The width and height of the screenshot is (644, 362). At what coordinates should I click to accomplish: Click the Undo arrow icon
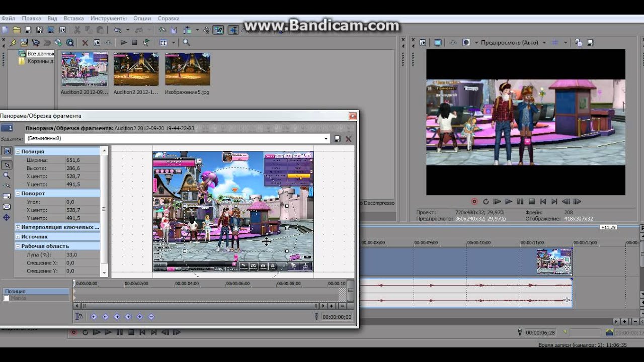click(117, 30)
